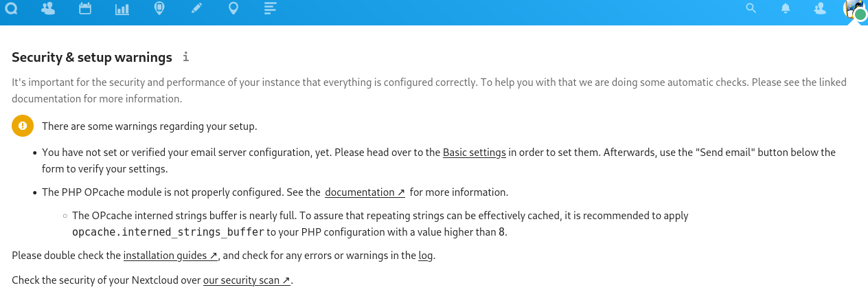Open the unified search magnifier
The image size is (868, 303).
(751, 9)
